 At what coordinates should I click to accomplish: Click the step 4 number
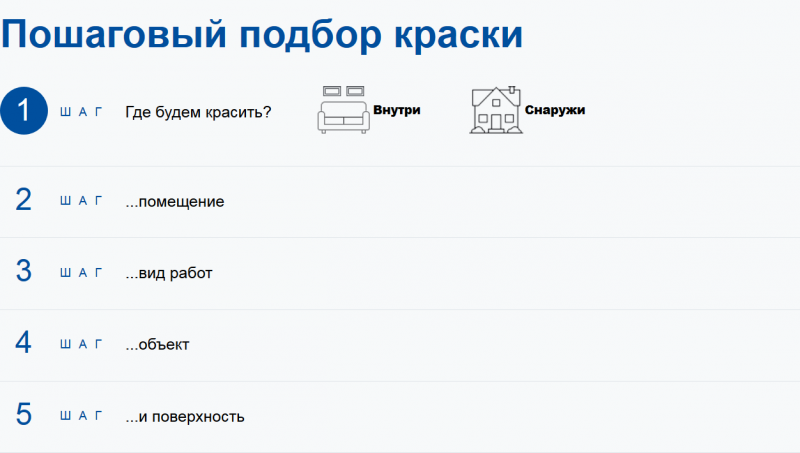pos(23,343)
